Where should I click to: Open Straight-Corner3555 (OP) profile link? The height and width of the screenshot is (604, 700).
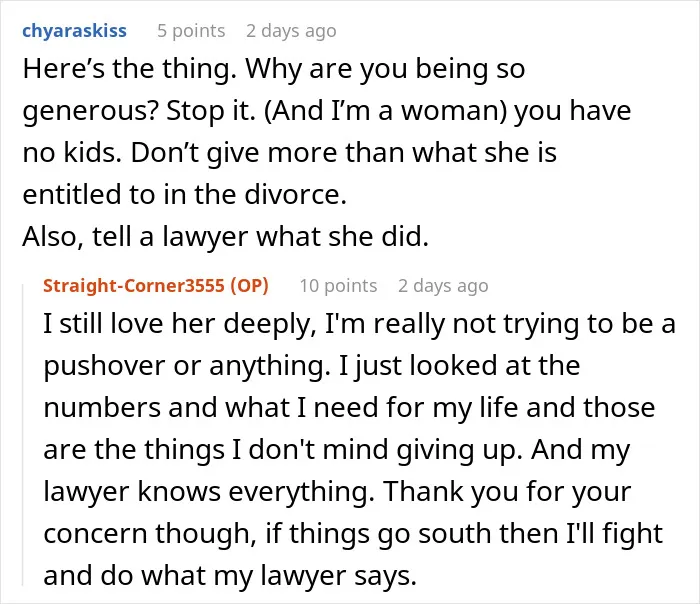click(156, 285)
